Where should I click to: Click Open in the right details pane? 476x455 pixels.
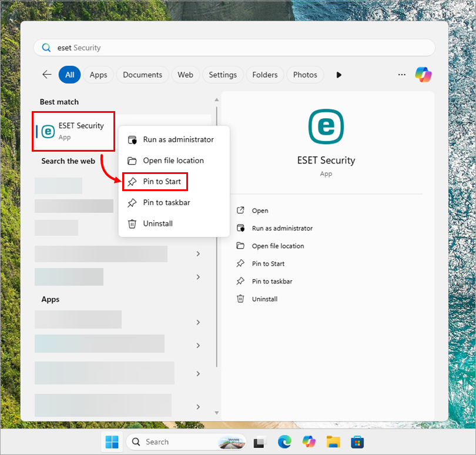[x=260, y=210]
